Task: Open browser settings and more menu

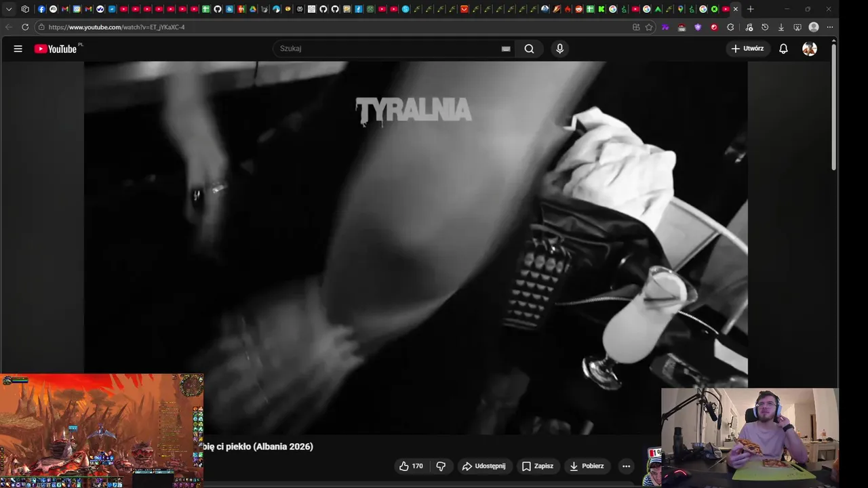Action: coord(829,27)
